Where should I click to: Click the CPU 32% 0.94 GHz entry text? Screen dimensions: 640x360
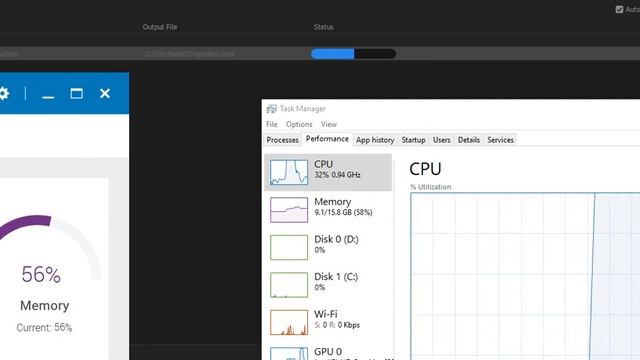click(x=337, y=169)
